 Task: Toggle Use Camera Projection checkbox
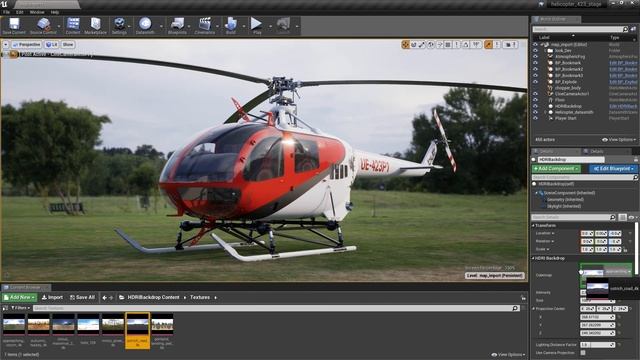click(x=583, y=353)
